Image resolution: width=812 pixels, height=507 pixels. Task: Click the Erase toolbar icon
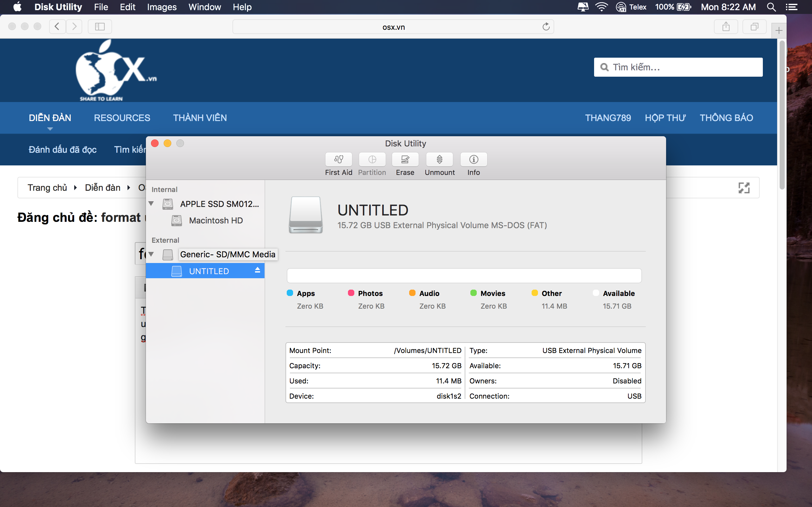point(405,159)
